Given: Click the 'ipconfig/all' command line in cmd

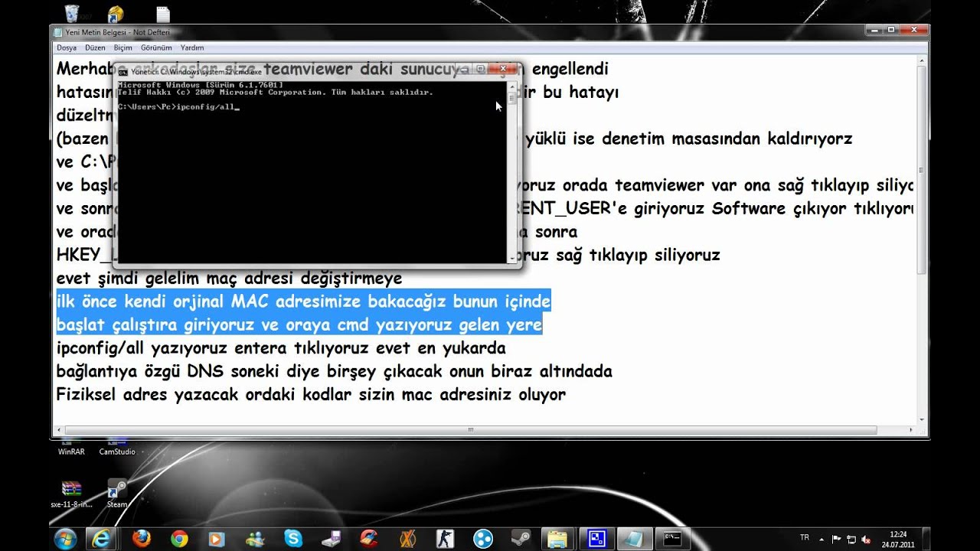Looking at the screenshot, I should coord(178,107).
